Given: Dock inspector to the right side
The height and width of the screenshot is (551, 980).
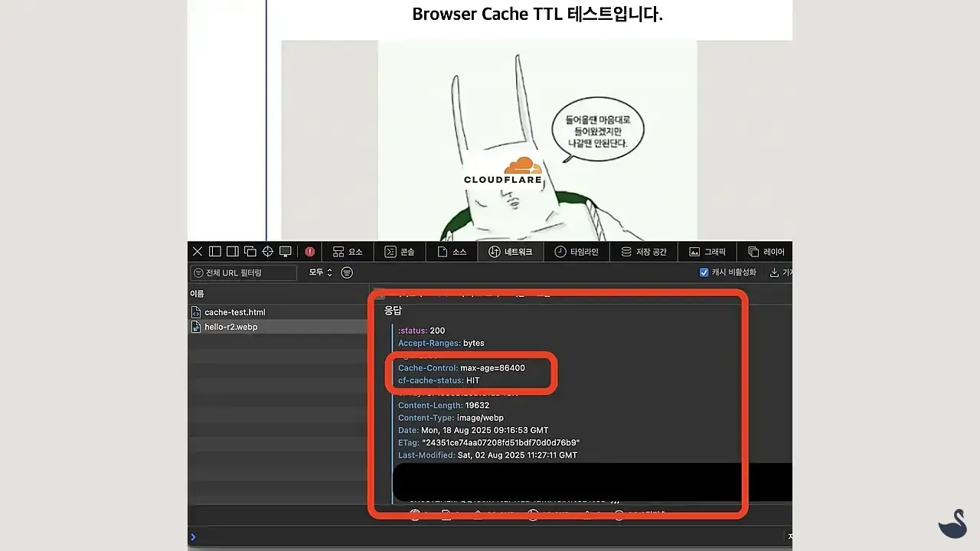Looking at the screenshot, I should point(233,252).
